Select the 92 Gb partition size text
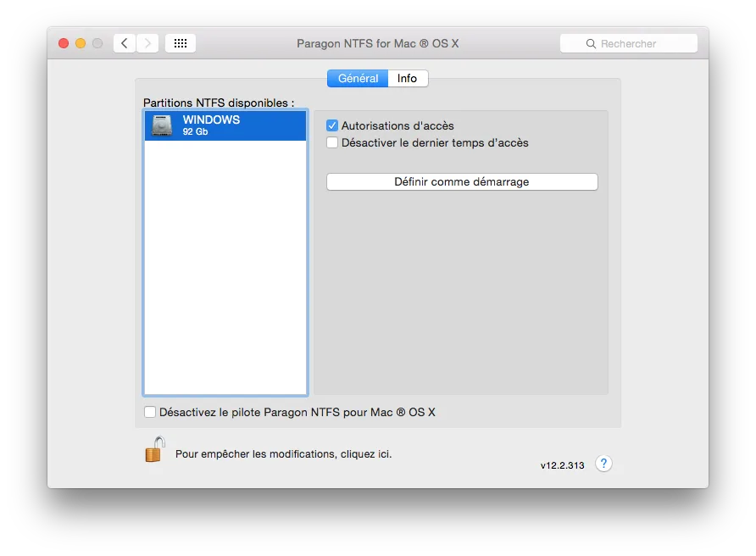The image size is (756, 556). tap(195, 131)
